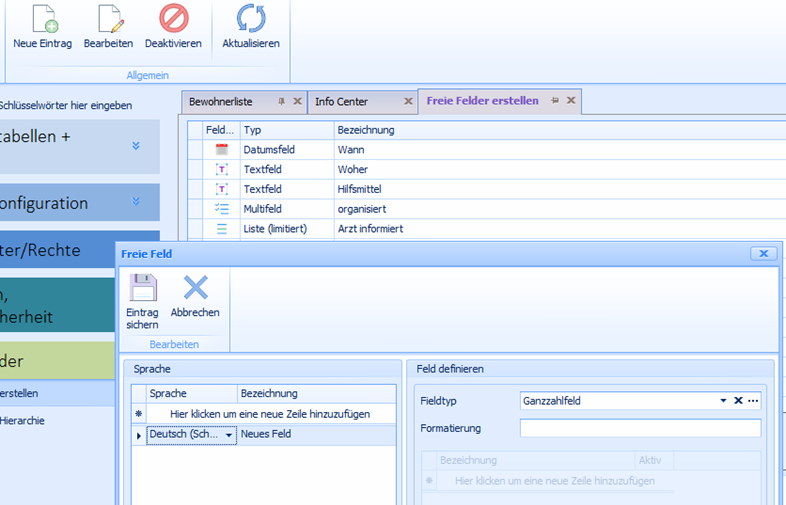Click the row to add a new language

270,413
